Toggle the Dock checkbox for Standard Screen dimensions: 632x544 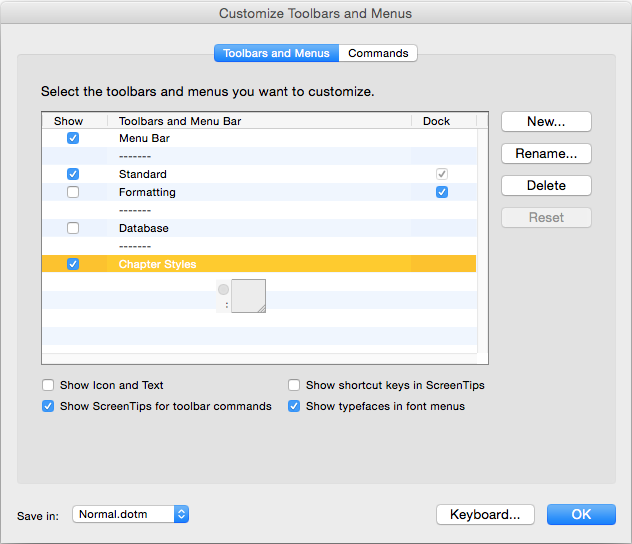point(442,174)
